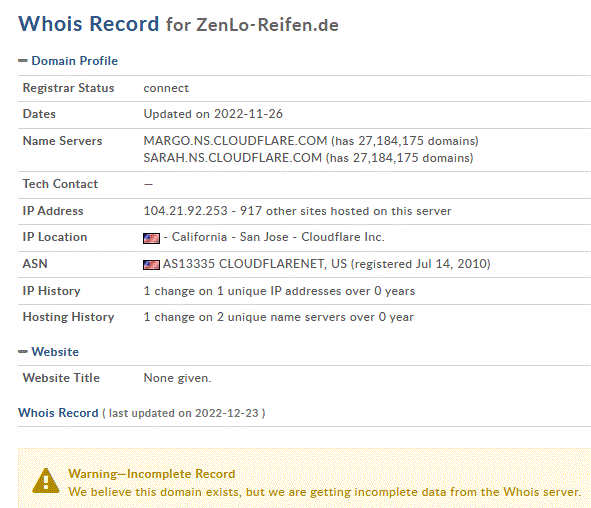591x508 pixels.
Task: Click the minus icon beside Website
Action: pyautogui.click(x=23, y=352)
